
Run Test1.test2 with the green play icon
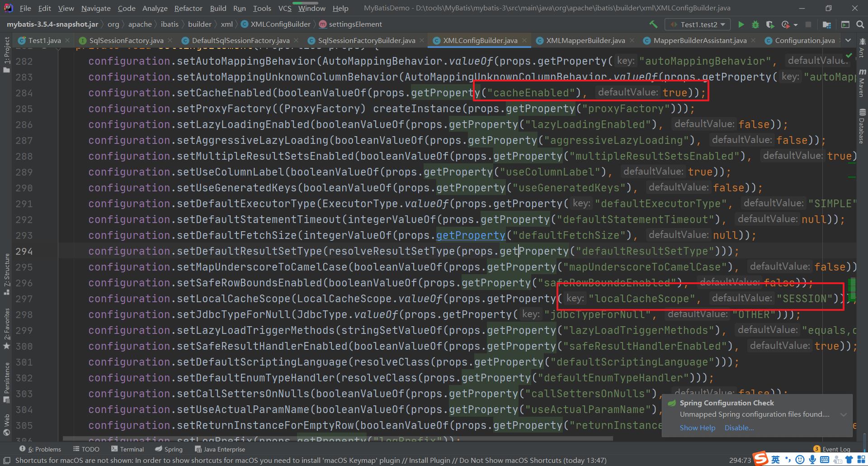(x=741, y=24)
